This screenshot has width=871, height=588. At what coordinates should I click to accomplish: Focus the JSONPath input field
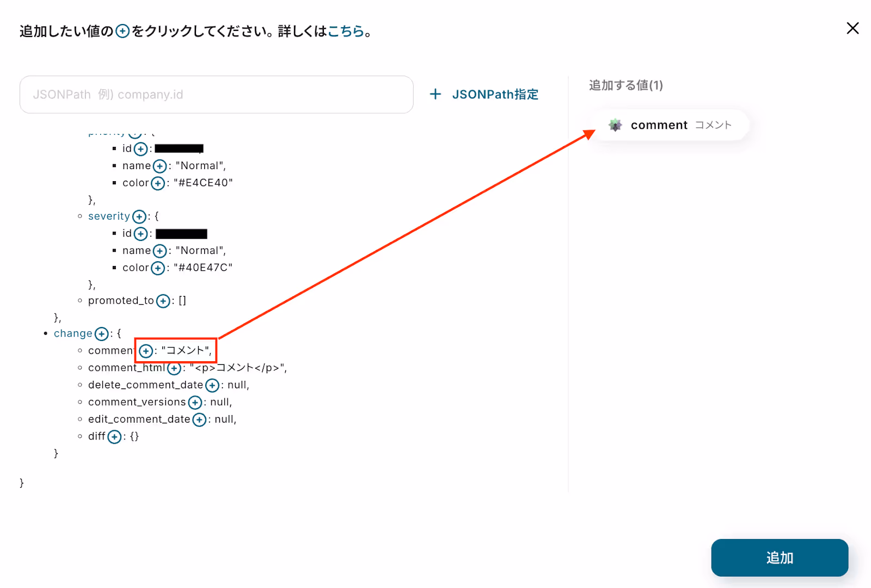217,95
